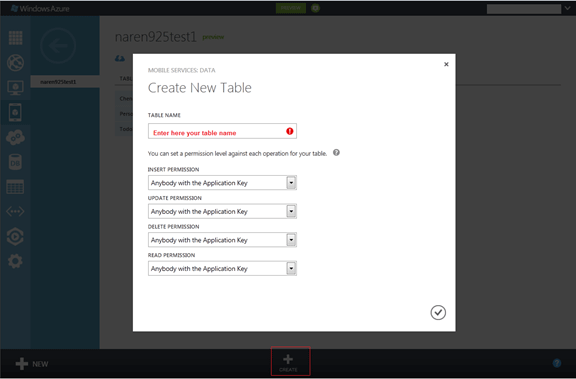Click the red error icon in table name field
The width and height of the screenshot is (576, 379).
289,131
